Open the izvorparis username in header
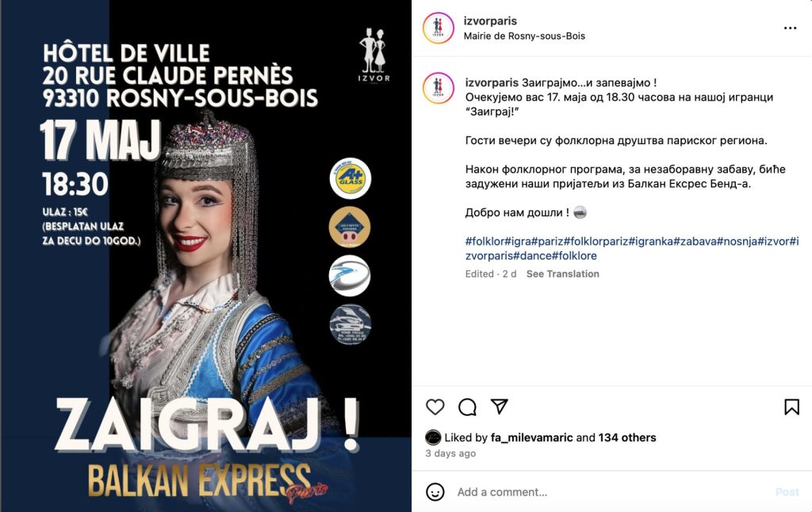 click(x=490, y=21)
